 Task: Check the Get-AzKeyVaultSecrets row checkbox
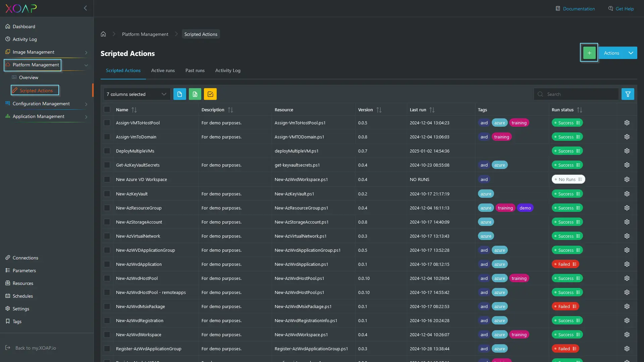coord(107,165)
